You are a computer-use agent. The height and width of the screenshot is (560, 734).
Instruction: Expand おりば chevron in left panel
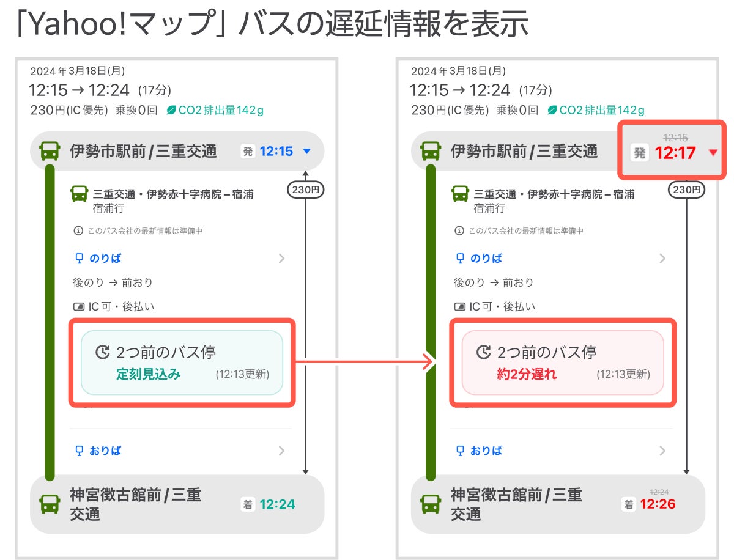click(282, 451)
